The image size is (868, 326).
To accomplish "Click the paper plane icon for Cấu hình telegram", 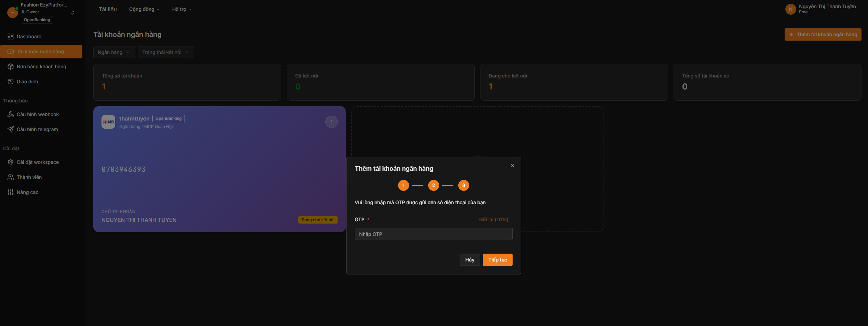I will tap(11, 129).
